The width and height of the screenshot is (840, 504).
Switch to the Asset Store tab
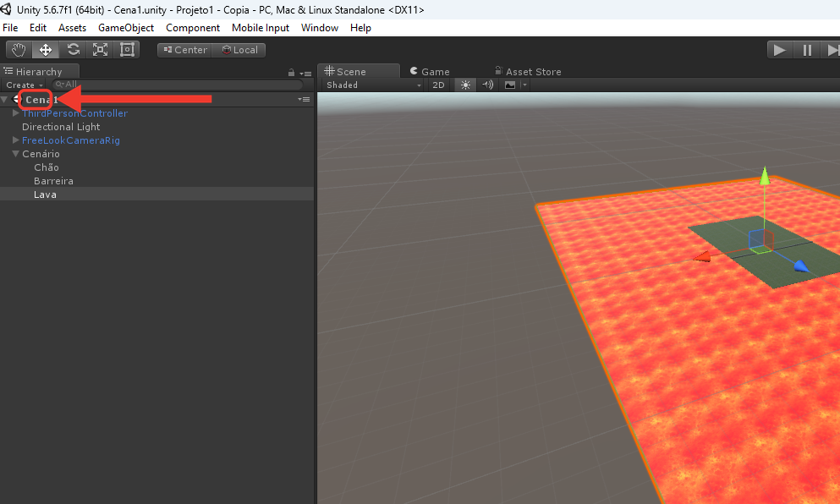(528, 71)
